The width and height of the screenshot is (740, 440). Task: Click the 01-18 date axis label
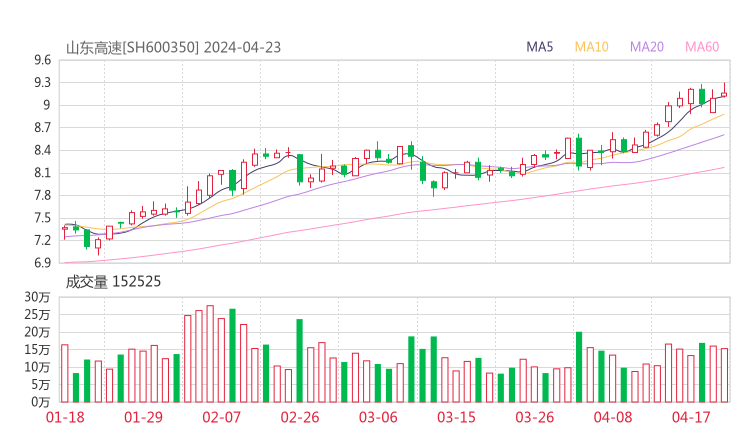pyautogui.click(x=65, y=417)
